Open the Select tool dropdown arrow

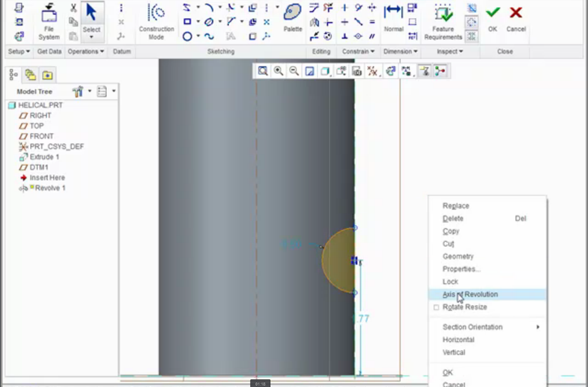click(x=92, y=36)
